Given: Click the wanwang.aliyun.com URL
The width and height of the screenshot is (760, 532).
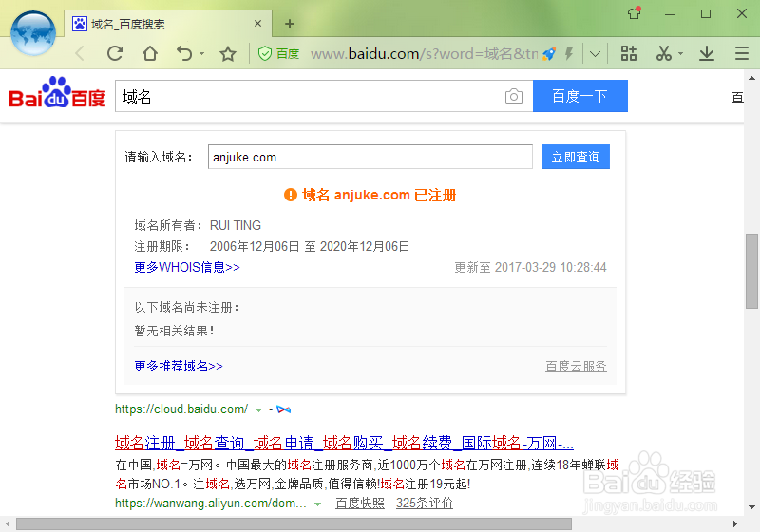Looking at the screenshot, I should 210,503.
